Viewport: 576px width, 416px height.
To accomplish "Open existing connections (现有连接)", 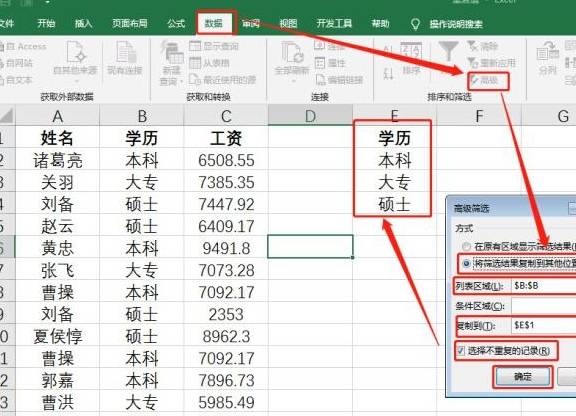I will (x=125, y=59).
